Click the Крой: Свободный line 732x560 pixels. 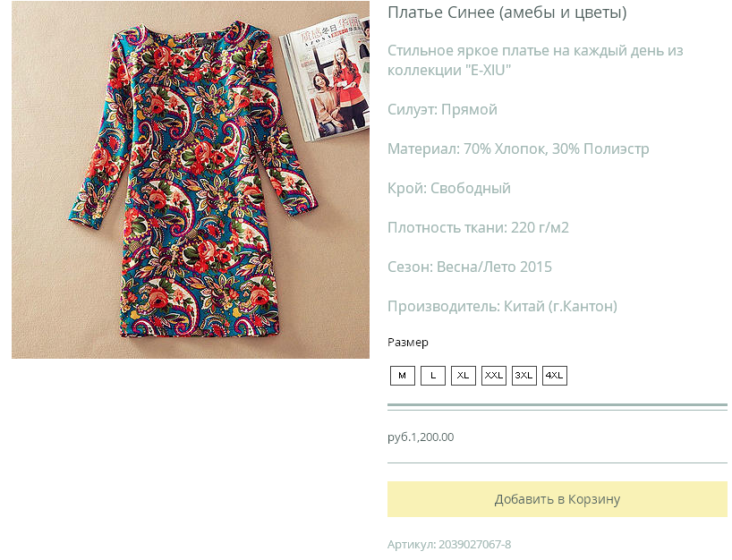click(449, 188)
